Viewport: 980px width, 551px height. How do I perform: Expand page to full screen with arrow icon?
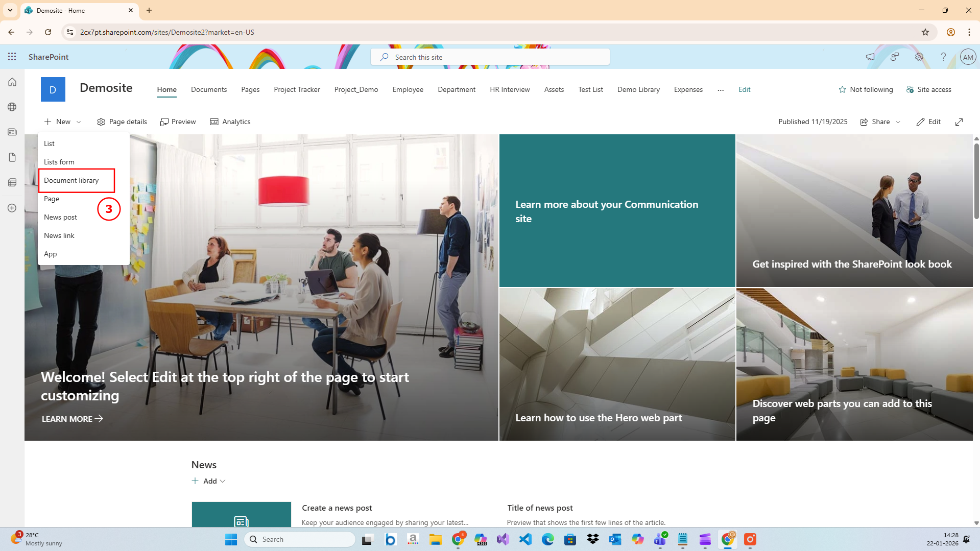(x=959, y=122)
